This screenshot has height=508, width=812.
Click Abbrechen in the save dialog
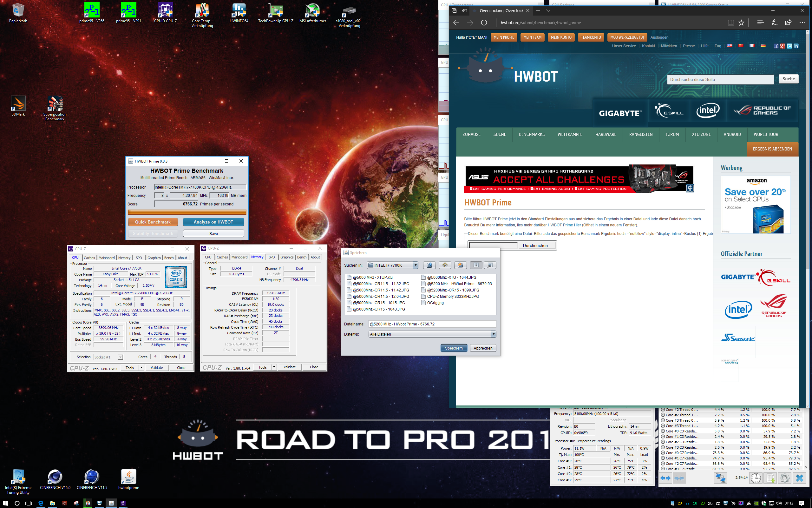(x=483, y=348)
